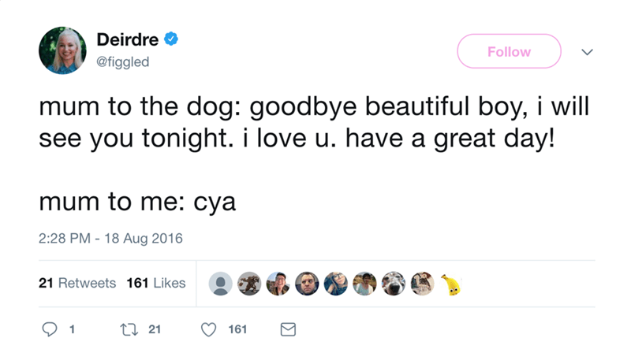Open the banana avatar liker profile
This screenshot has width=631, height=364.
click(x=450, y=284)
